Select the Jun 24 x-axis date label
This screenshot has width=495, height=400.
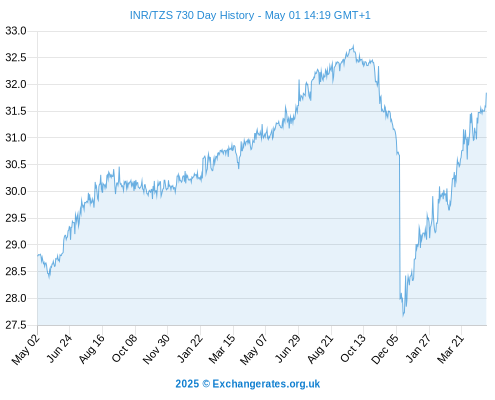pos(59,348)
